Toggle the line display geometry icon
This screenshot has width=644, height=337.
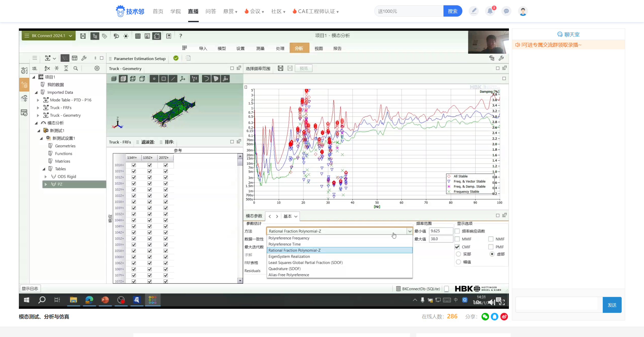pyautogui.click(x=173, y=79)
